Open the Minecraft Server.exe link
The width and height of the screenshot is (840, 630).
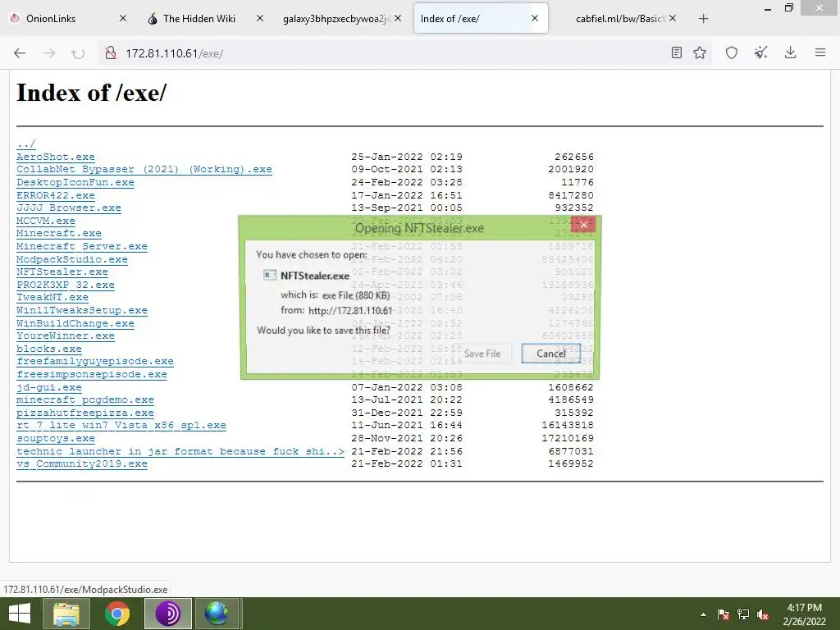(x=82, y=246)
